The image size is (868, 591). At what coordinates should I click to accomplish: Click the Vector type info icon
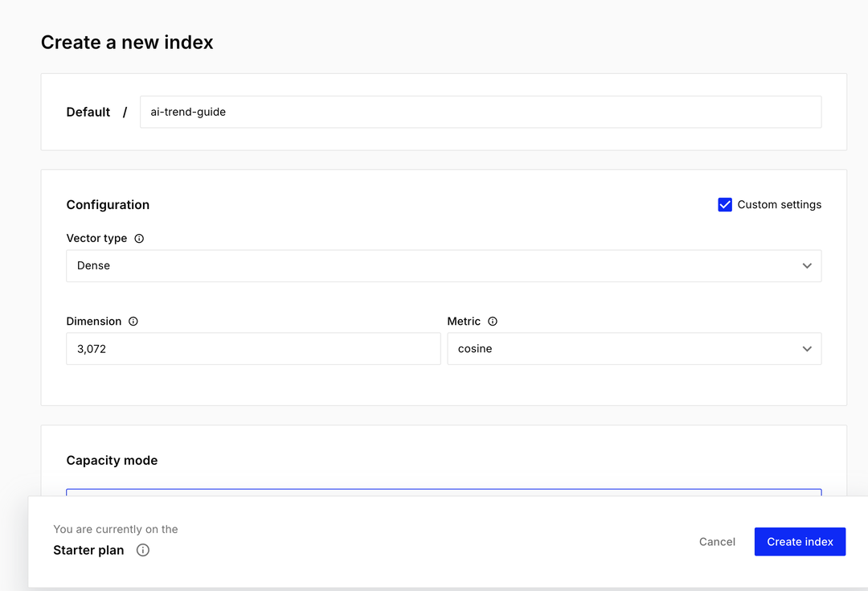tap(139, 239)
